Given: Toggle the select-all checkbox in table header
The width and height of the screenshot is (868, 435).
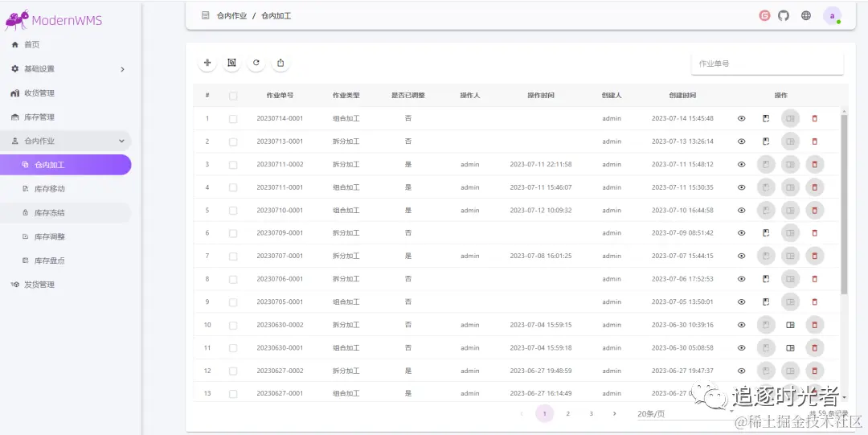Looking at the screenshot, I should [233, 96].
